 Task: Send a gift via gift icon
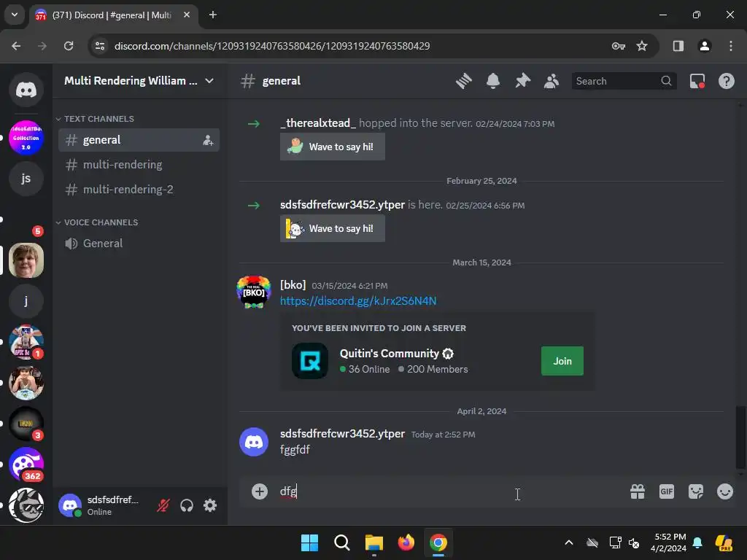[x=638, y=491]
